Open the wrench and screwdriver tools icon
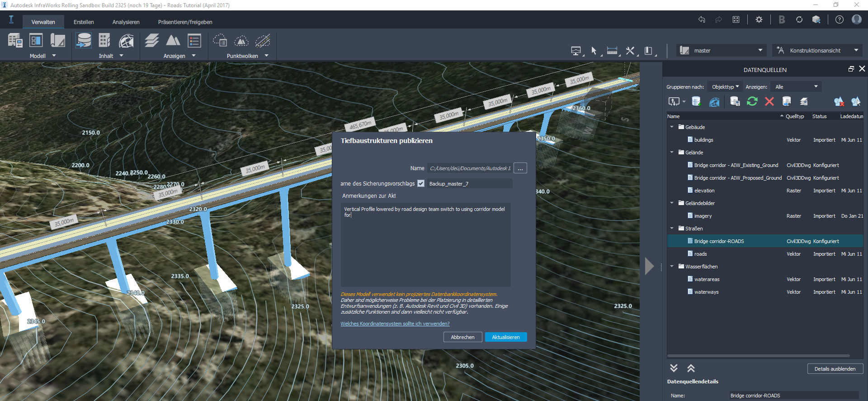868x401 pixels. [630, 51]
